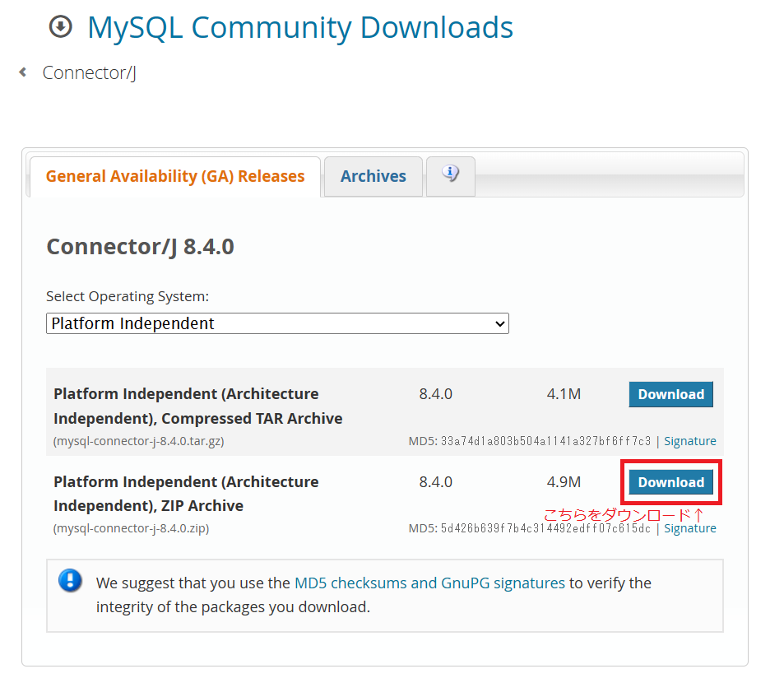The image size is (784, 692).
Task: Open Signature link for the zip file
Action: click(690, 528)
